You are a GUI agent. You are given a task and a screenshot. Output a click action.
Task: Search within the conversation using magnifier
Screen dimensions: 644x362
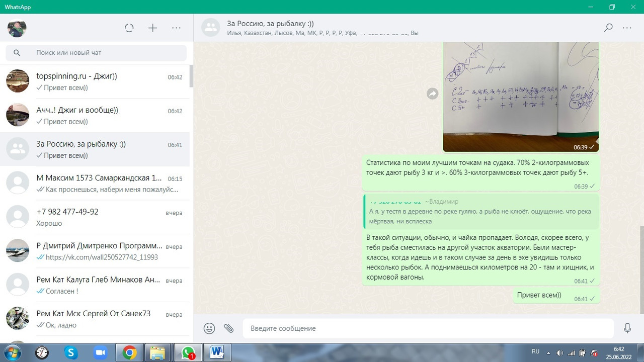click(608, 28)
